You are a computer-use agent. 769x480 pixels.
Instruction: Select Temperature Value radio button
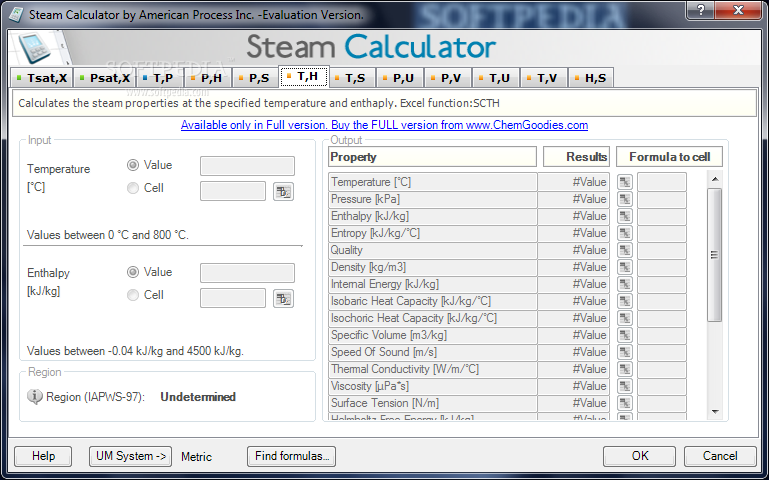click(x=132, y=165)
